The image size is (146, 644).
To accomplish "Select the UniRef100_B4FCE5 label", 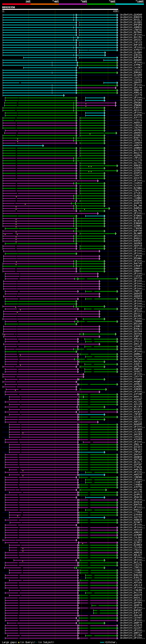I will point(131,45).
